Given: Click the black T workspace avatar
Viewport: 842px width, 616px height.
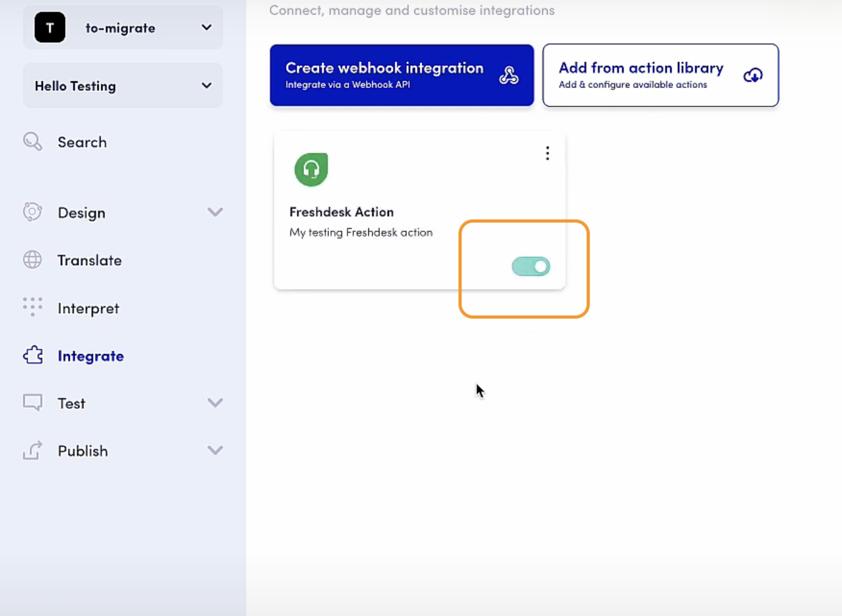Looking at the screenshot, I should [50, 28].
